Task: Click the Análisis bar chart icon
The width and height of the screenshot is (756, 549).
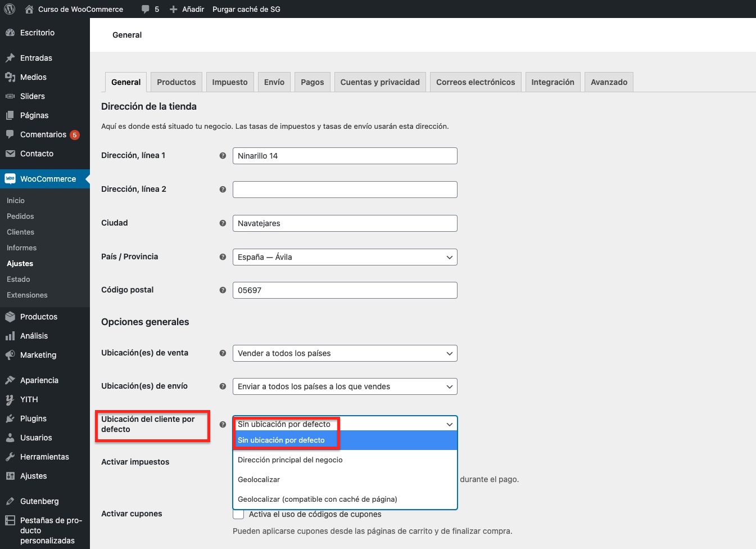Action: [x=10, y=336]
